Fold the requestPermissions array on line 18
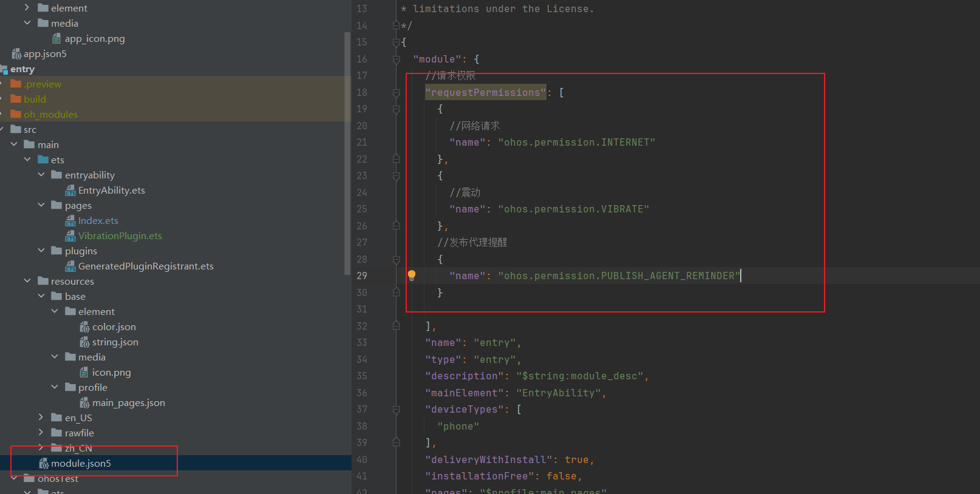980x494 pixels. pos(396,93)
